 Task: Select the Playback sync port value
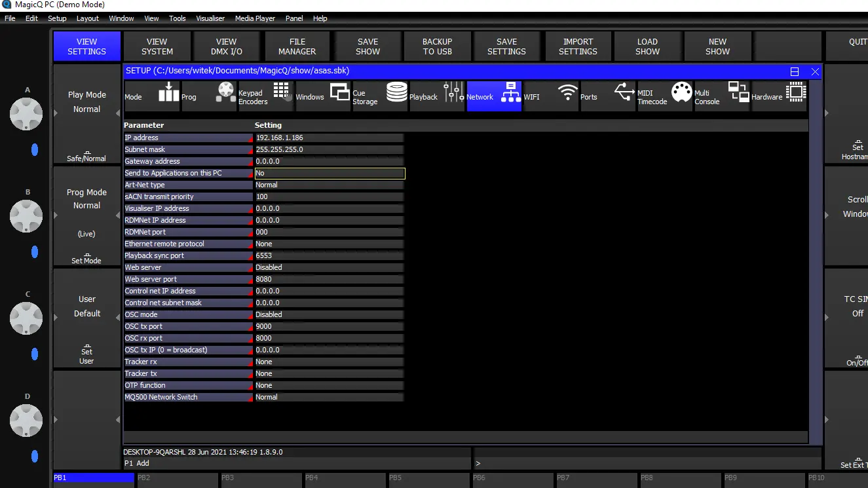(329, 255)
